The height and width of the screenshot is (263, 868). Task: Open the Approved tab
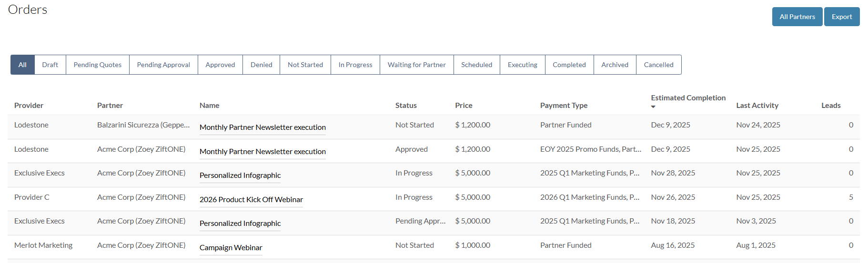tap(220, 65)
